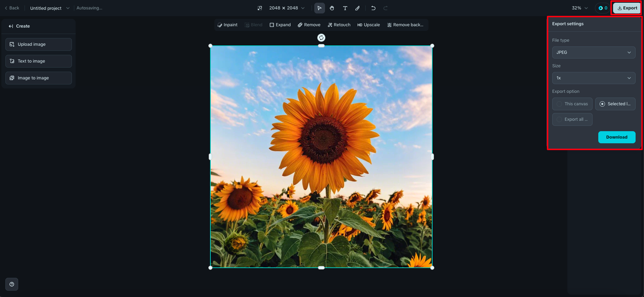This screenshot has width=644, height=297.
Task: Open Text to image generator
Action: (39, 61)
